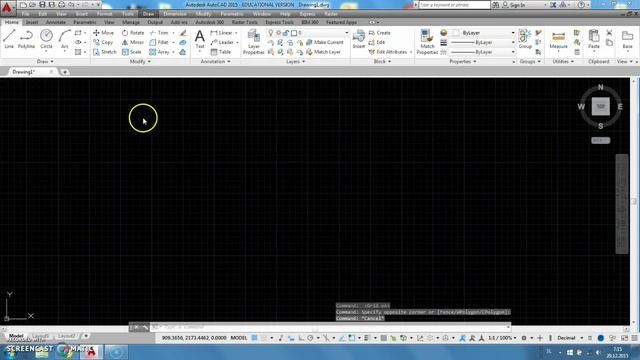Screen dimensions: 640x360
Task: Activate the Scale command
Action: pyautogui.click(x=131, y=52)
